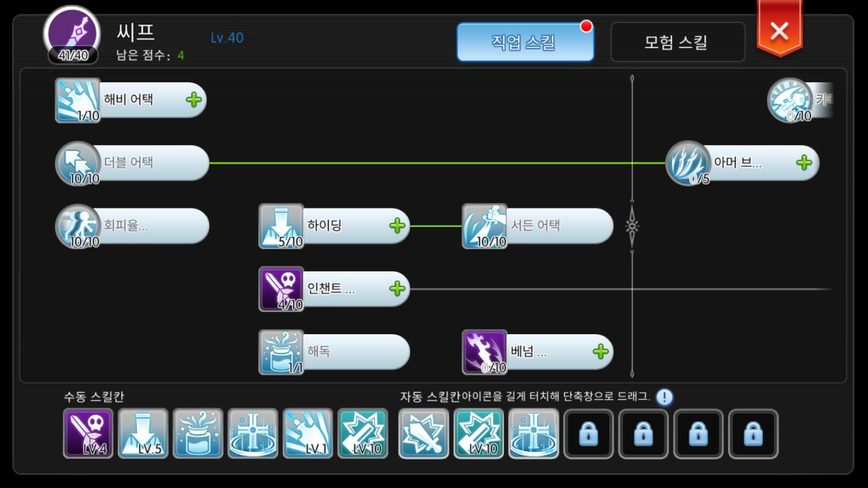The height and width of the screenshot is (488, 868).
Task: Select the 직업 스킬 tab
Action: click(x=525, y=42)
